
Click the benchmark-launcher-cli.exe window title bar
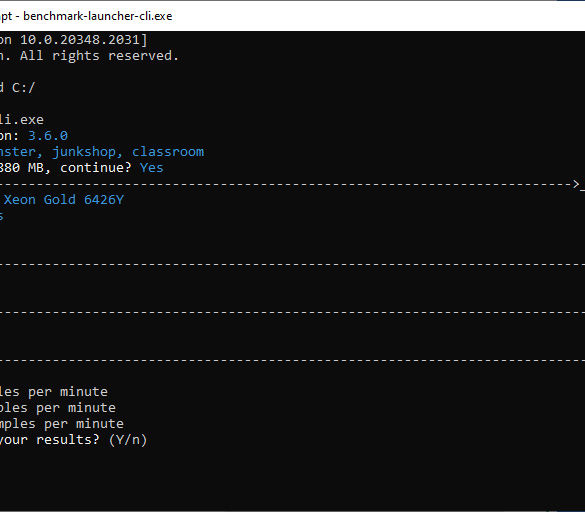292,16
